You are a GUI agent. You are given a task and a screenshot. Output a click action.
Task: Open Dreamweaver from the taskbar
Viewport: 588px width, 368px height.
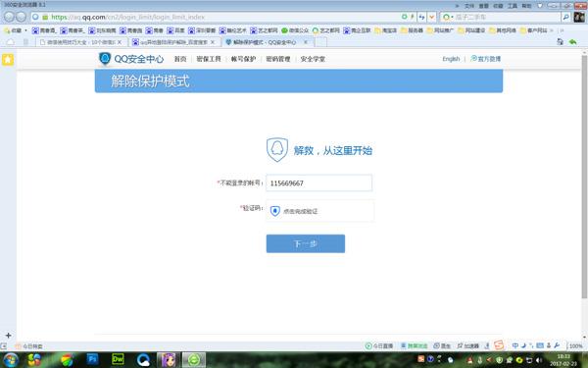(x=118, y=360)
